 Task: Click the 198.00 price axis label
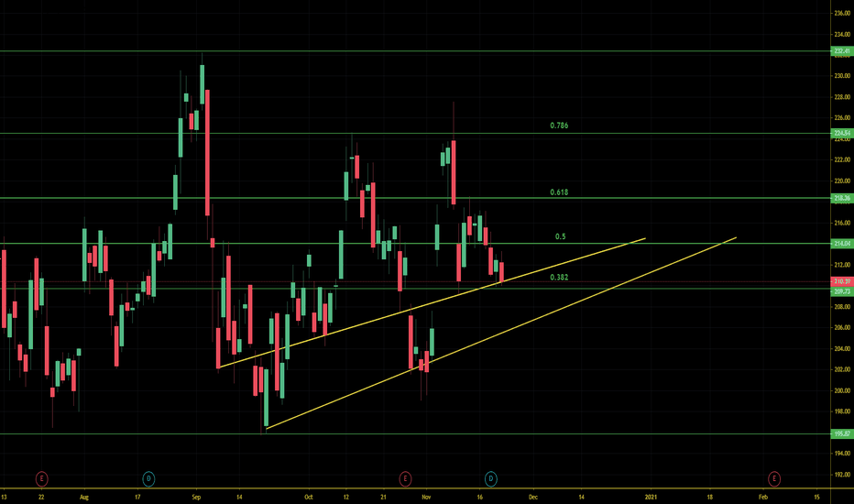coord(842,412)
